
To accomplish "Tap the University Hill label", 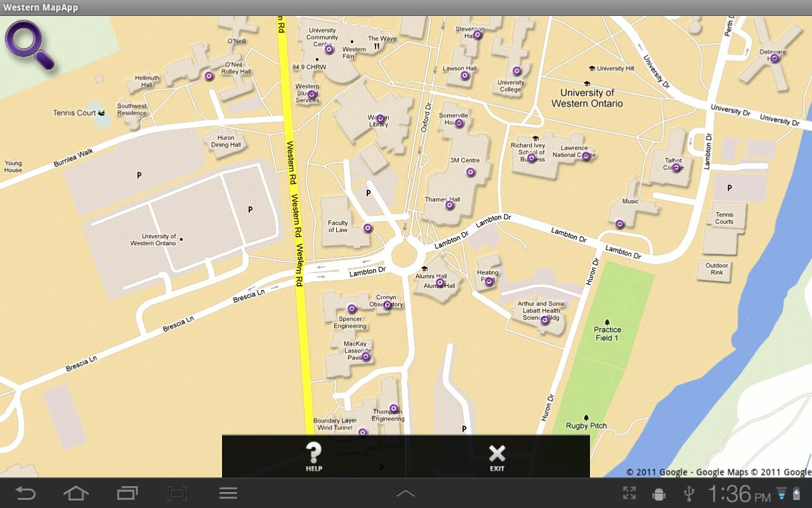I will 615,69.
